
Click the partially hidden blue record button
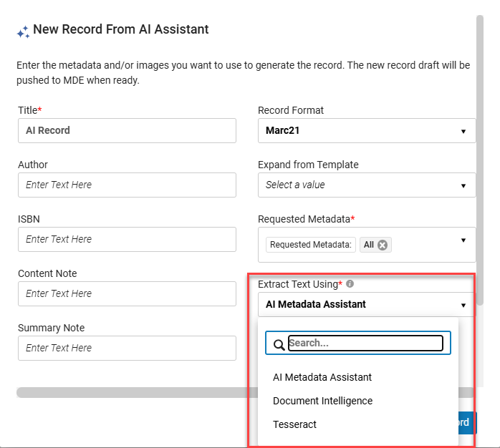[x=466, y=422]
